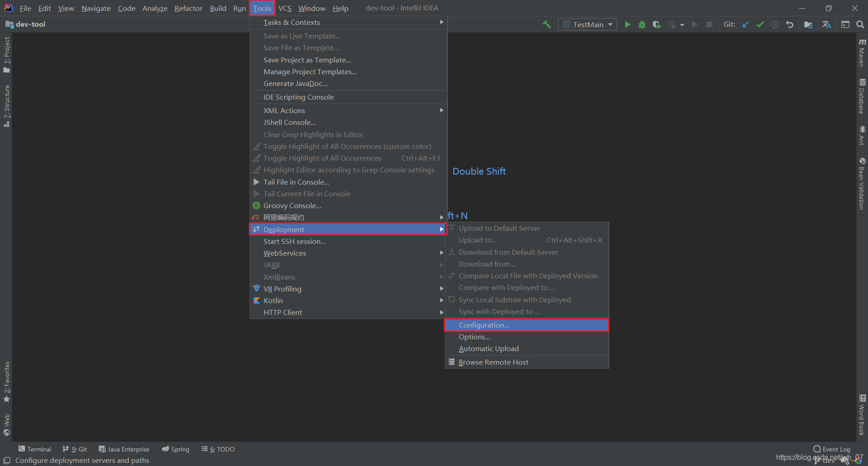
Task: Open the Ant tool window
Action: pos(862,136)
